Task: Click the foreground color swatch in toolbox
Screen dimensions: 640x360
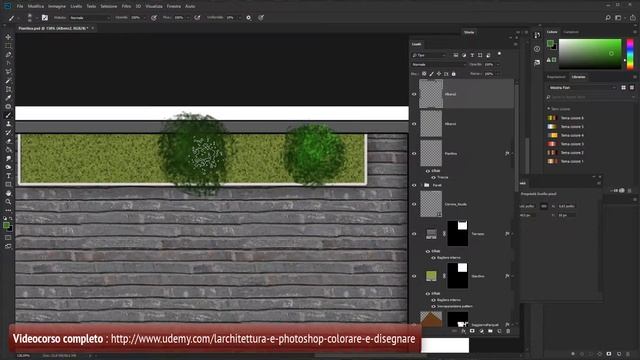Action: pos(6,225)
